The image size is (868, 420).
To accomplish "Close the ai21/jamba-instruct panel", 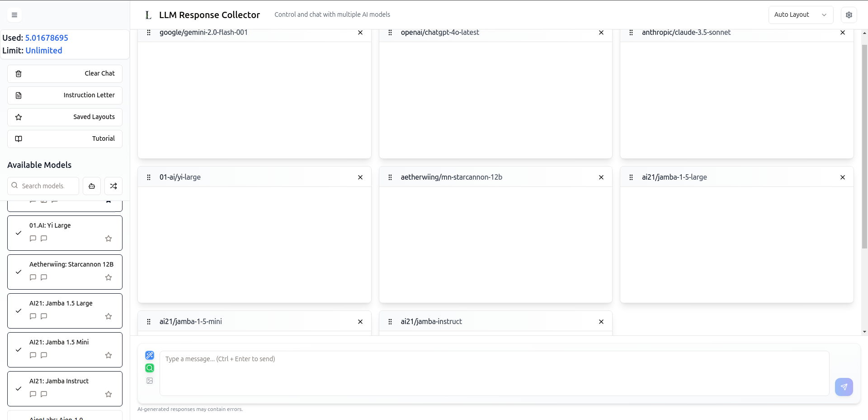I will pyautogui.click(x=601, y=322).
